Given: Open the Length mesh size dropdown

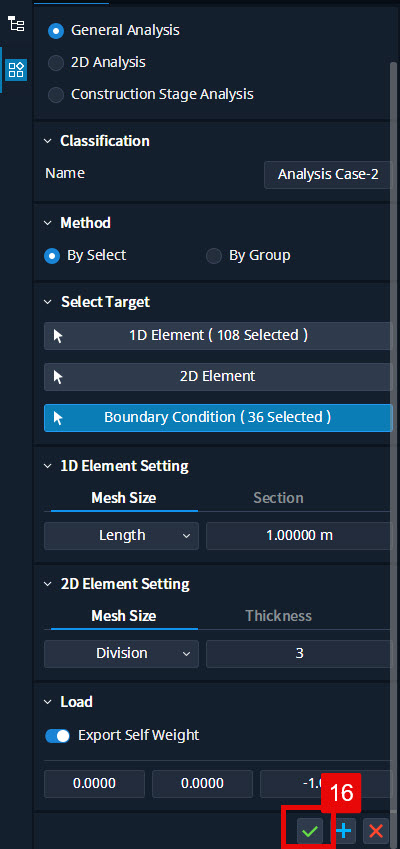Looking at the screenshot, I should pos(121,535).
